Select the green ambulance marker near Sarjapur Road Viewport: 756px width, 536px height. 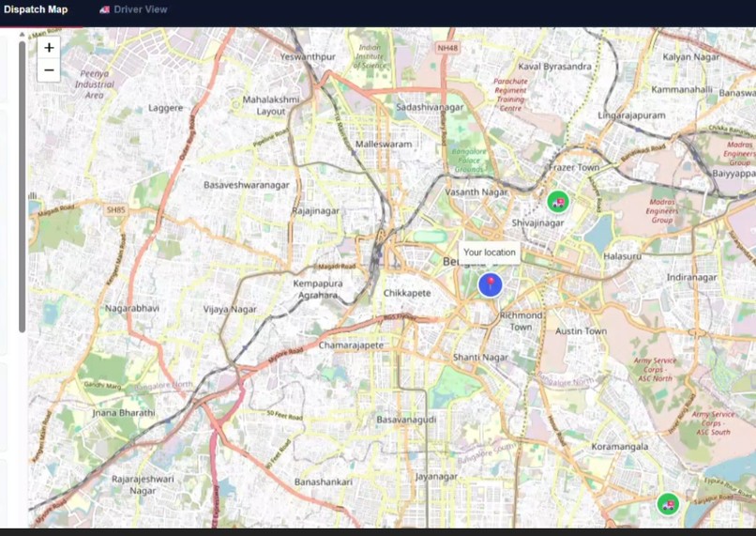[x=668, y=504]
